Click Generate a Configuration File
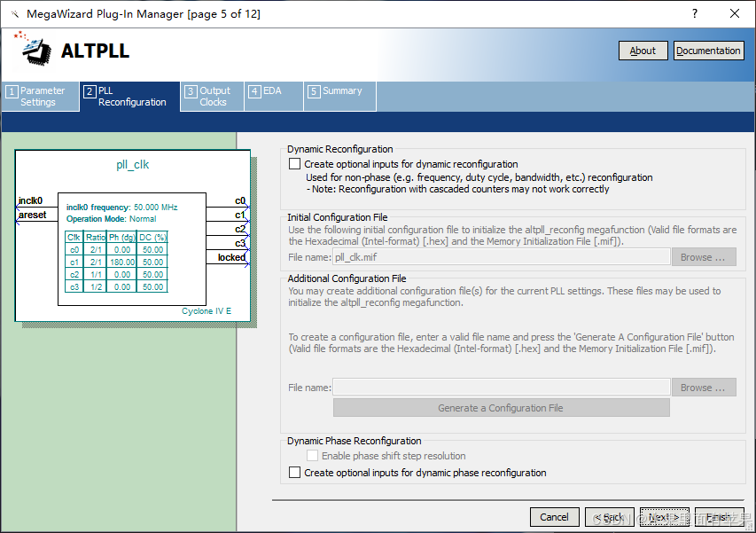 pos(502,408)
